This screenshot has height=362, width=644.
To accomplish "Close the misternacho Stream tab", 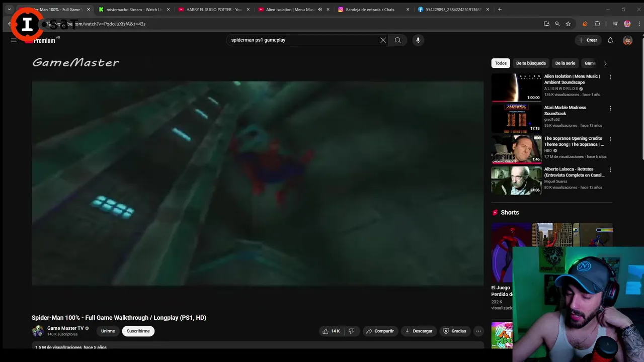I will 168,10.
